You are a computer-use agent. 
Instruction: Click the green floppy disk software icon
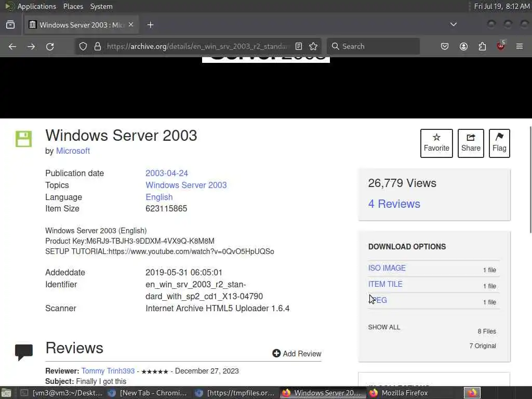click(x=23, y=139)
